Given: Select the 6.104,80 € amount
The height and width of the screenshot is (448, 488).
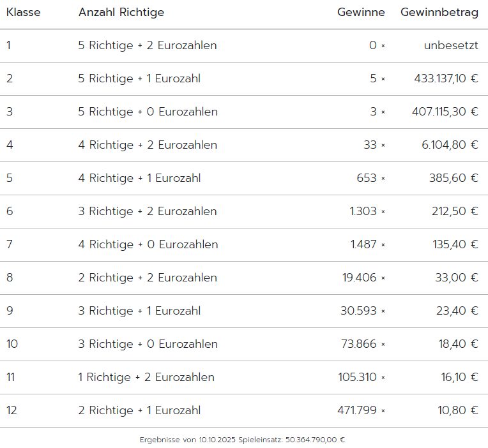Looking at the screenshot, I should click(450, 145).
